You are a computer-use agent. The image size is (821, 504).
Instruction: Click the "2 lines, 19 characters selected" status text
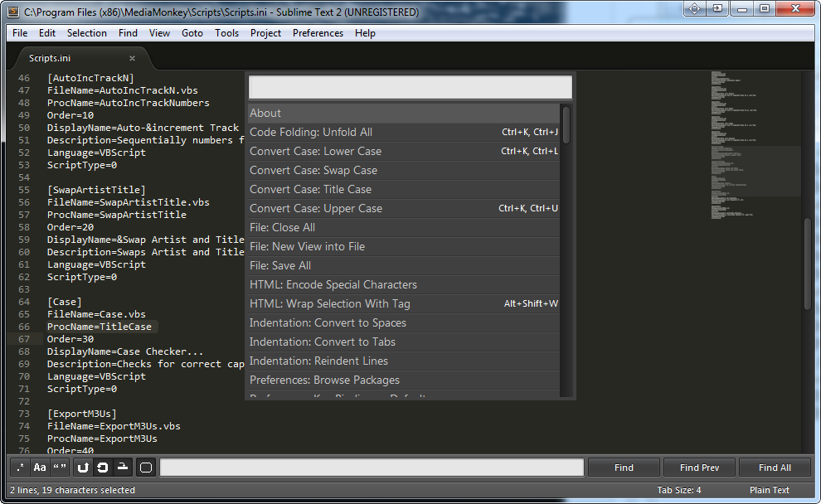[x=73, y=490]
